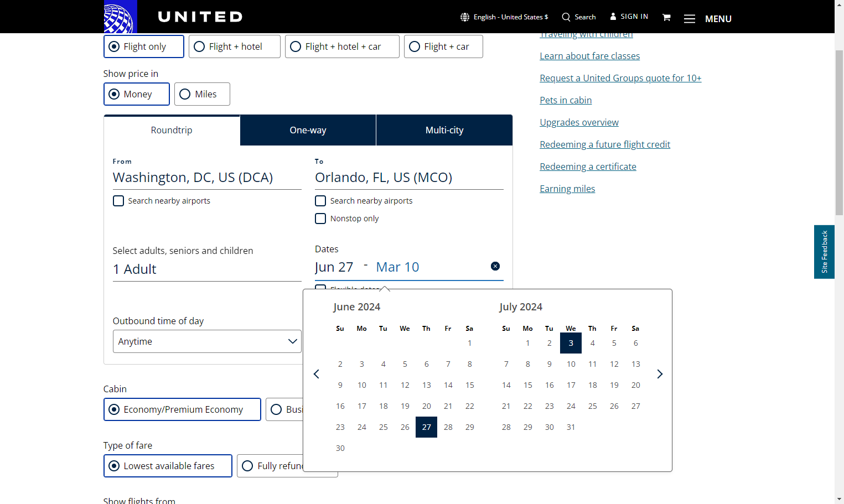Screen dimensions: 844x504
Task: Open Redeeming a future flight credit link
Action: click(x=605, y=144)
